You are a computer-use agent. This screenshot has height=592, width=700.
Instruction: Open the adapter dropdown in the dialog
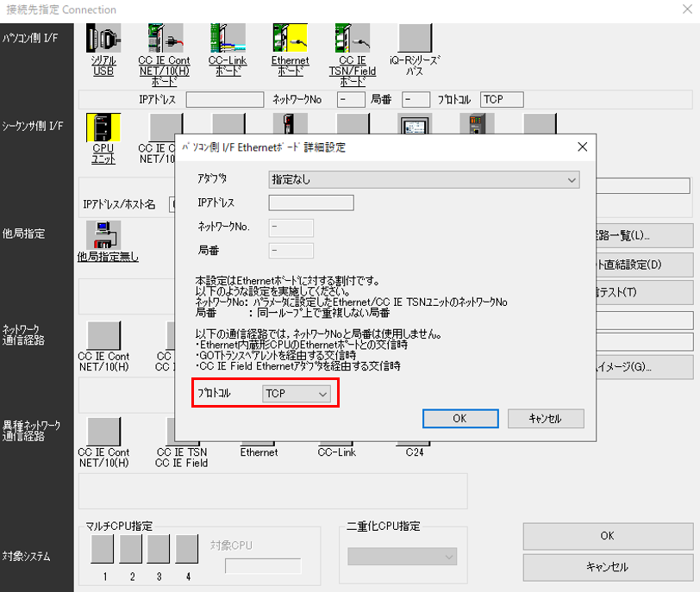pos(423,179)
